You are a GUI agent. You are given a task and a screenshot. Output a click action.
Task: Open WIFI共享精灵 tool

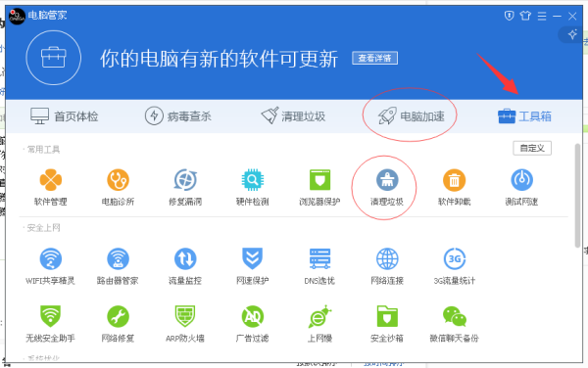point(51,266)
